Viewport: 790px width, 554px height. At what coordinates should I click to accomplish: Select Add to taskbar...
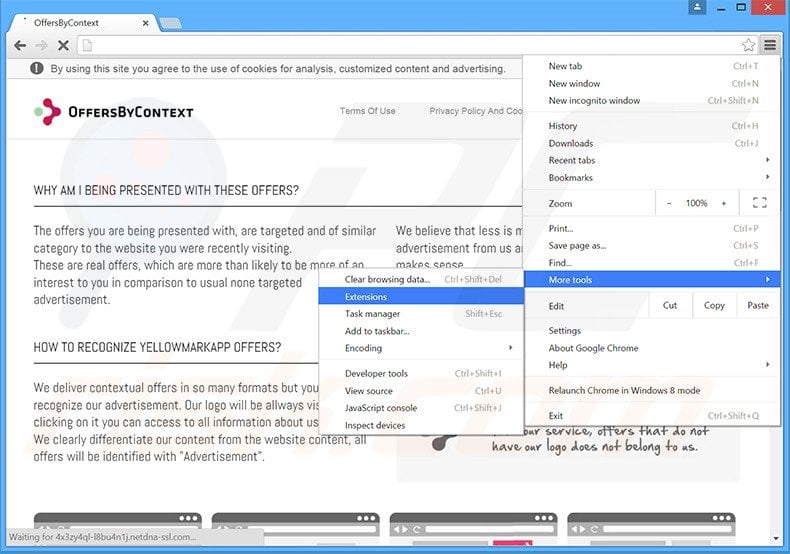(421, 331)
